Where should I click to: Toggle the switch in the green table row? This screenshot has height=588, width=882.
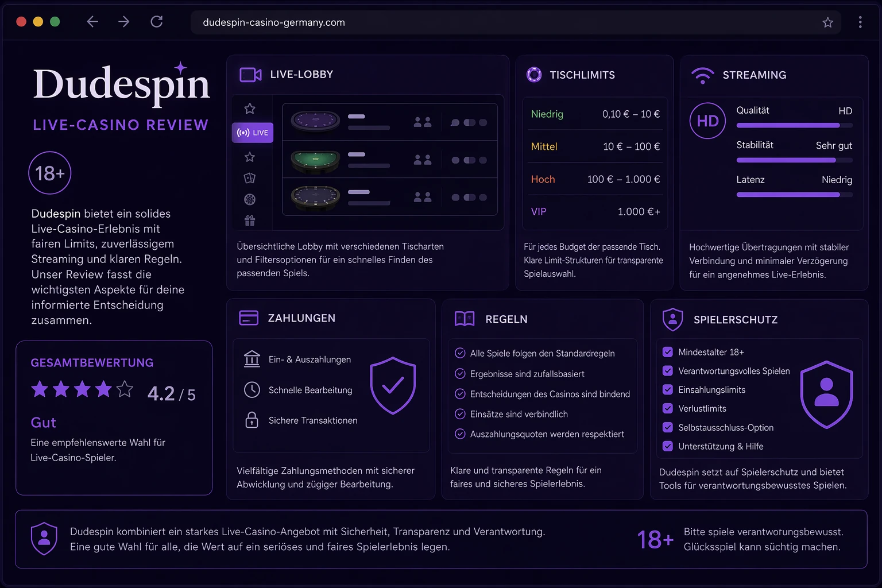click(x=469, y=160)
